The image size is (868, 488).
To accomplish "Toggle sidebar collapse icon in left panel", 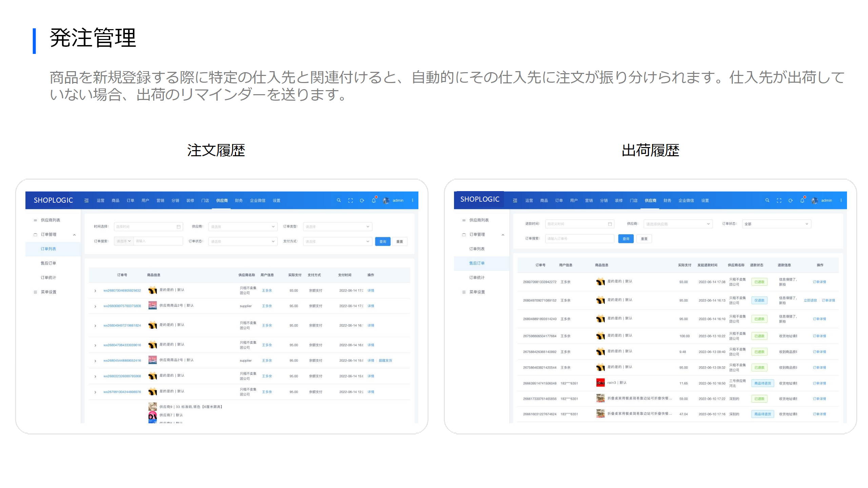I will click(86, 200).
